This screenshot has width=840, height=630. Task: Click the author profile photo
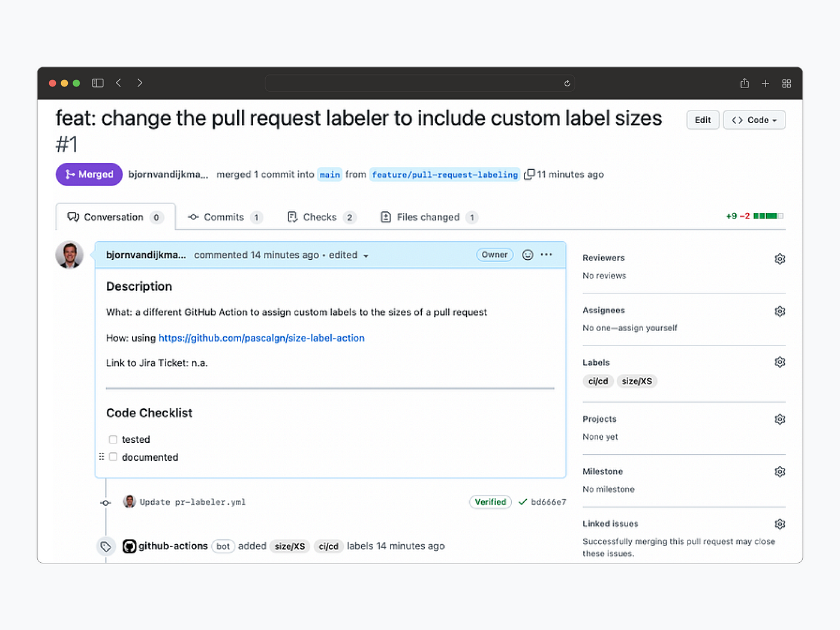(70, 255)
